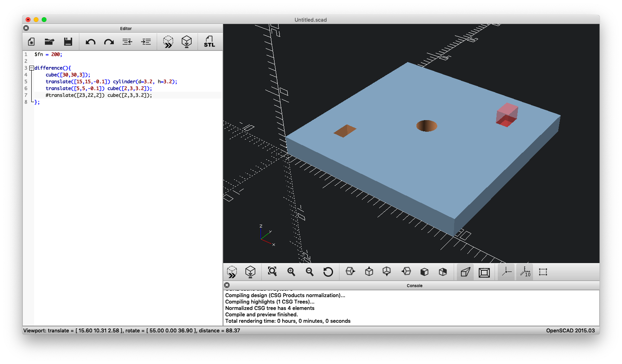This screenshot has height=364, width=622.
Task: Click the rectangular cutout in the plate
Action: (345, 131)
